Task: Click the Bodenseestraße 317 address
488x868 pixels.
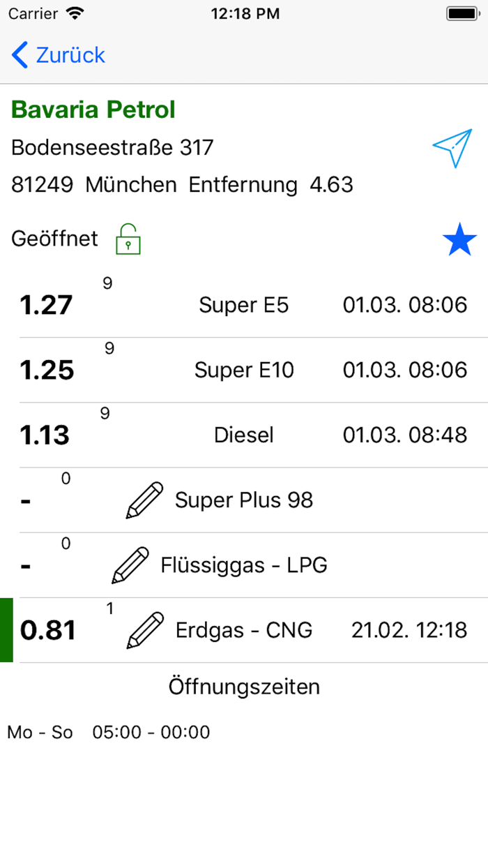Action: [112, 147]
